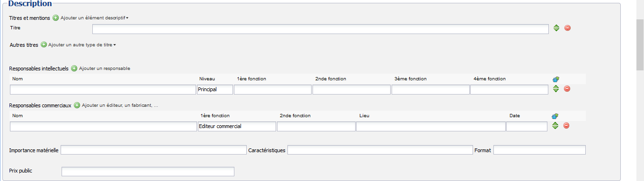Click the 4ème fonction input field
644x181 pixels.
pos(509,89)
